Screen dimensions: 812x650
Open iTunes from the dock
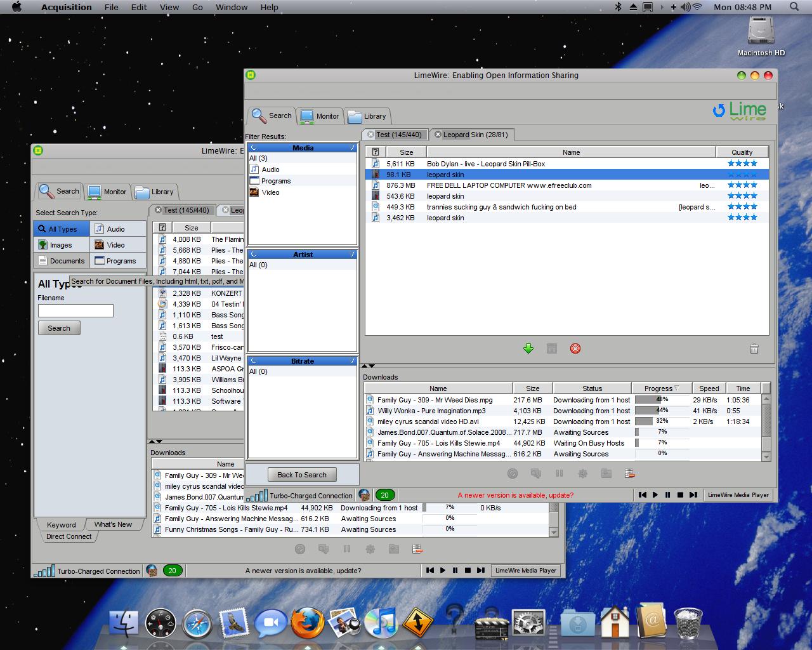tap(381, 623)
